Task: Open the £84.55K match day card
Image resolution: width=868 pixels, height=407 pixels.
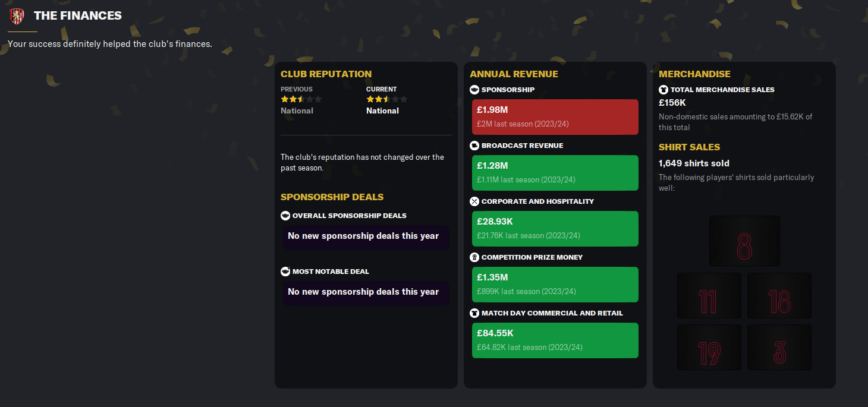Action: 555,340
